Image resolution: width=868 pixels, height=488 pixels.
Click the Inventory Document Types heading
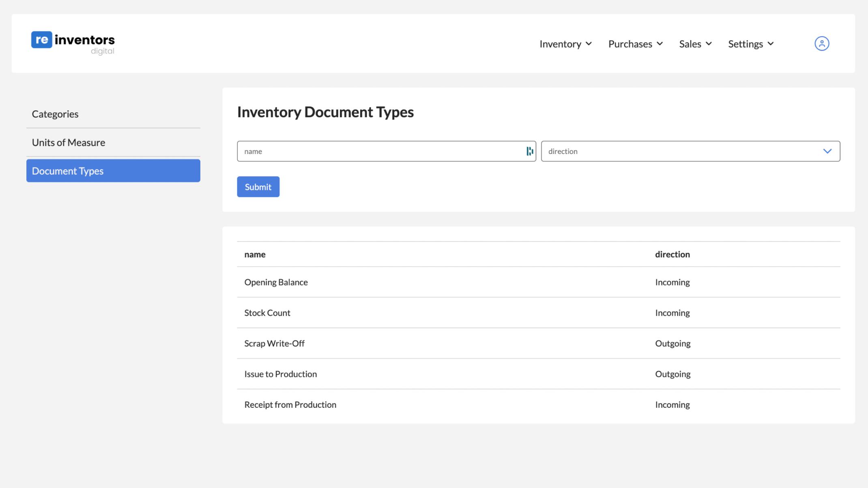pyautogui.click(x=325, y=112)
